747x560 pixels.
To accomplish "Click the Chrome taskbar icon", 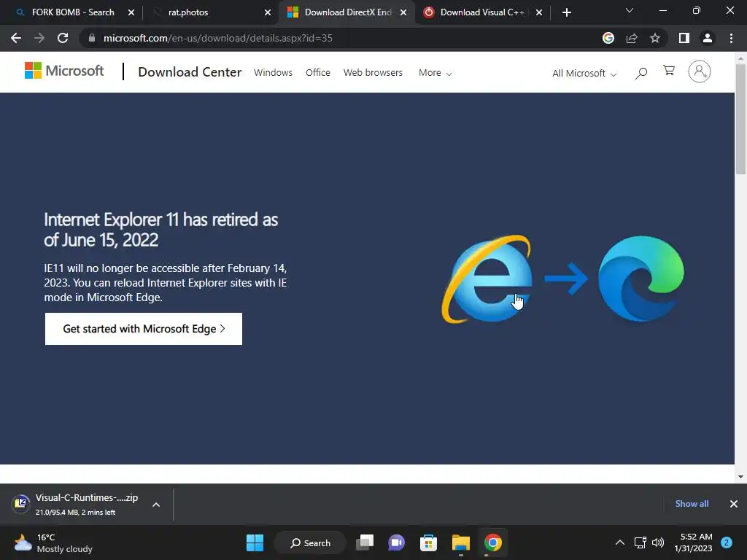I will (x=493, y=542).
